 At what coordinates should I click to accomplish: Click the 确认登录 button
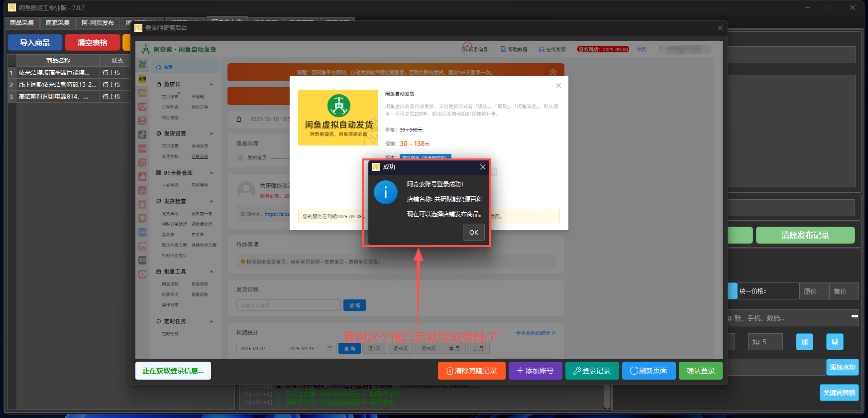click(700, 371)
